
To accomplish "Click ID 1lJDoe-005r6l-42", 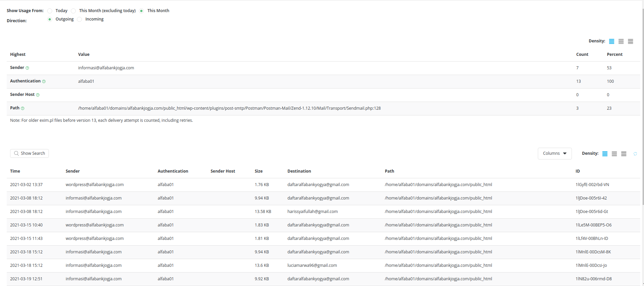I will coord(591,198).
